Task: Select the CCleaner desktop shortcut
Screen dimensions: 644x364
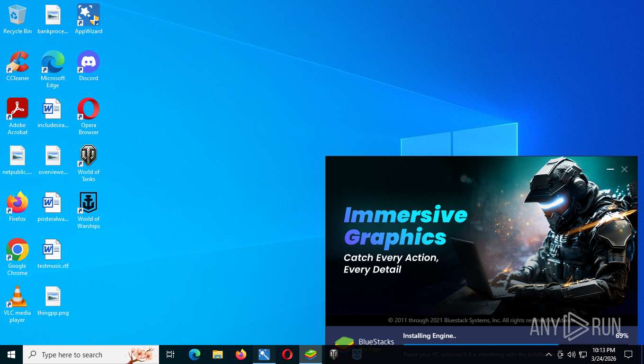Action: (18, 66)
